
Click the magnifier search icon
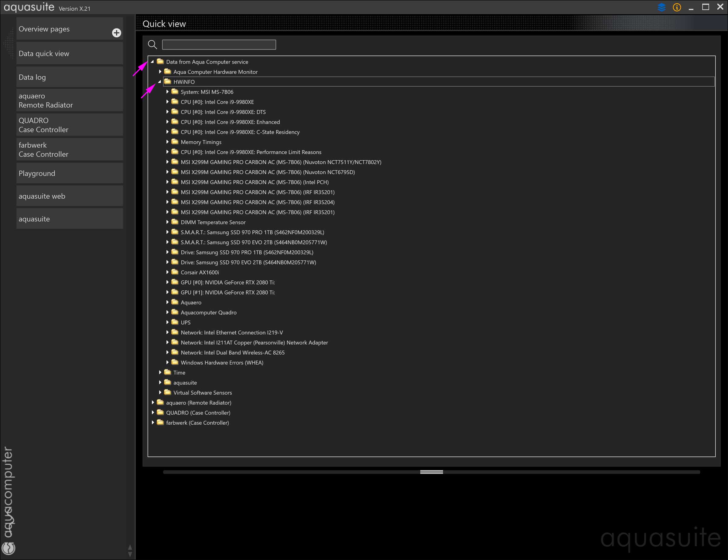click(x=152, y=44)
